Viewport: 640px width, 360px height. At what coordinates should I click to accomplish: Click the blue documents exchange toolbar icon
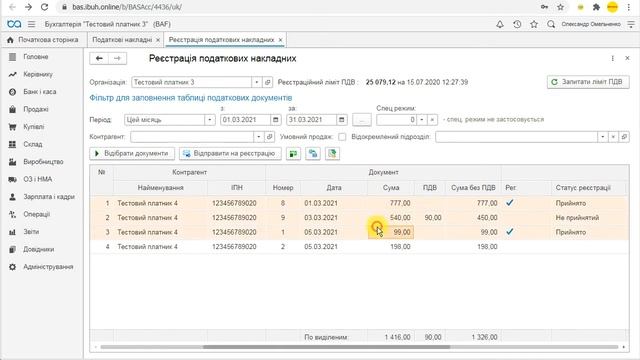[x=313, y=153]
